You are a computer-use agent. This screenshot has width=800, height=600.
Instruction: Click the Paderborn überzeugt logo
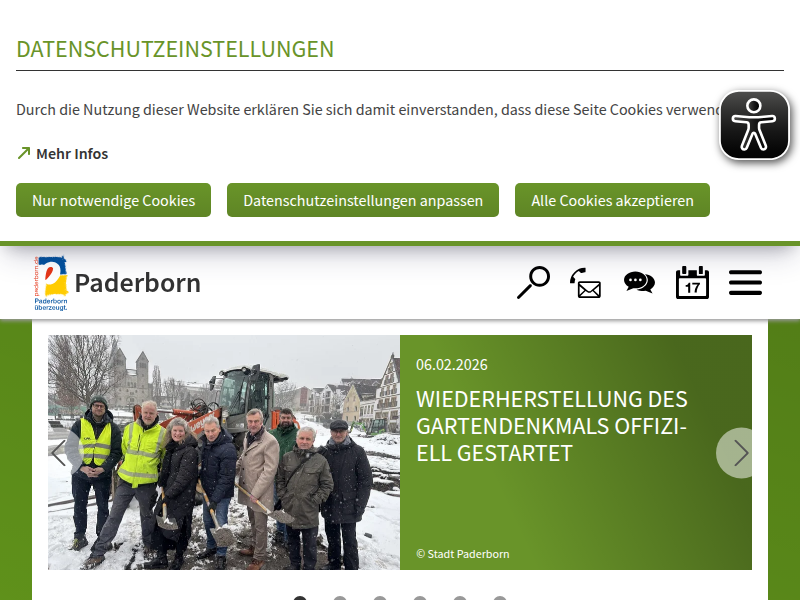click(x=51, y=283)
